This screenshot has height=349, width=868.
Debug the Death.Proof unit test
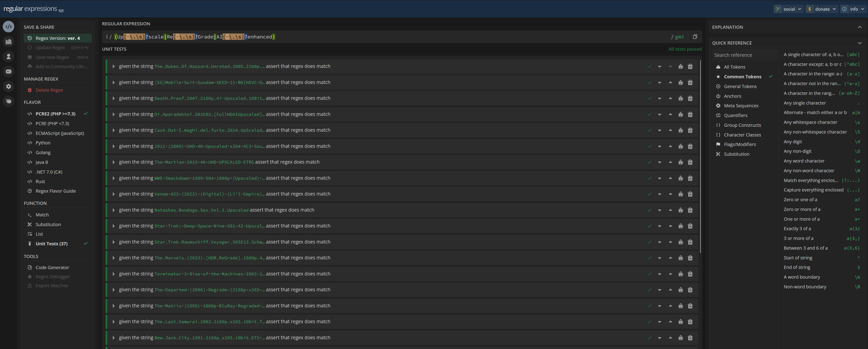680,99
